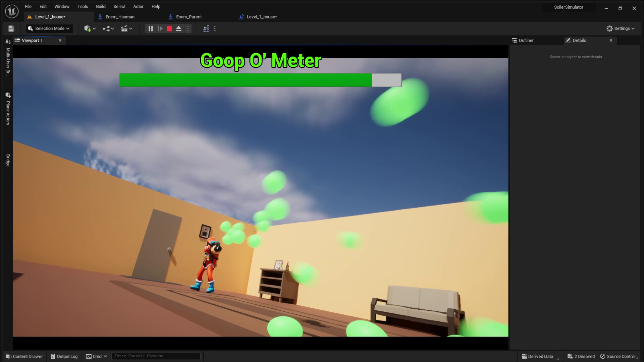Open the Content Drawer
Screen dimensions: 644x362
pyautogui.click(x=24, y=356)
